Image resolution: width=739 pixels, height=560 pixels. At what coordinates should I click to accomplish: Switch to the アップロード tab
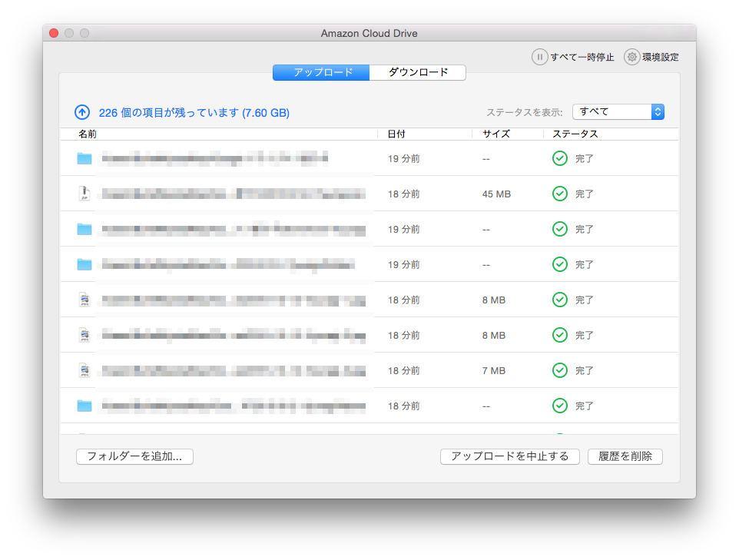[x=321, y=72]
